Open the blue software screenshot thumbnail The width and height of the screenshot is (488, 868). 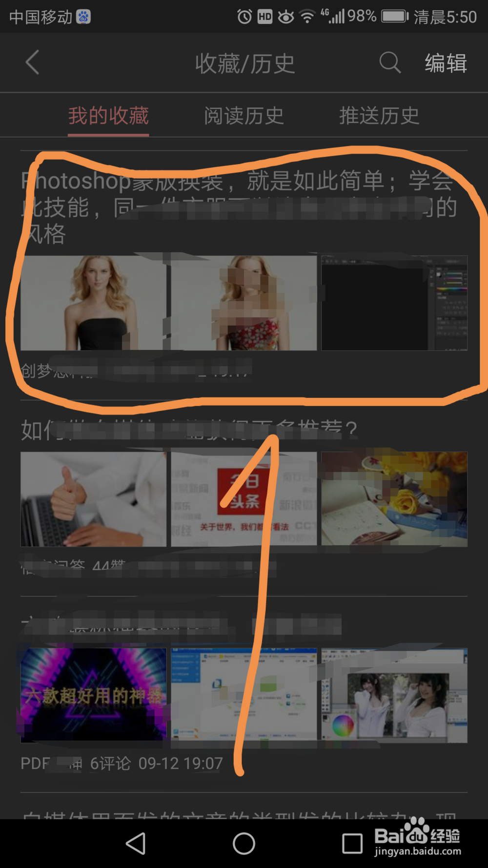click(x=244, y=695)
